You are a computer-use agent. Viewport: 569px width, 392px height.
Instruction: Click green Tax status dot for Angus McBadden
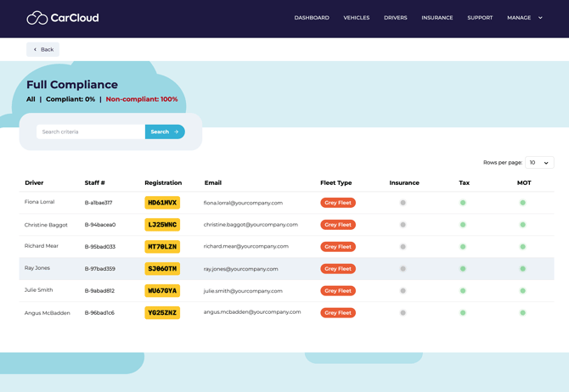(x=463, y=312)
